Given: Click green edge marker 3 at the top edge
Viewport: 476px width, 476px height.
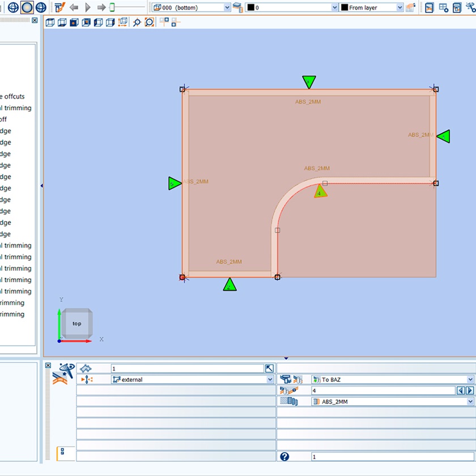Looking at the screenshot, I should pyautogui.click(x=309, y=81).
